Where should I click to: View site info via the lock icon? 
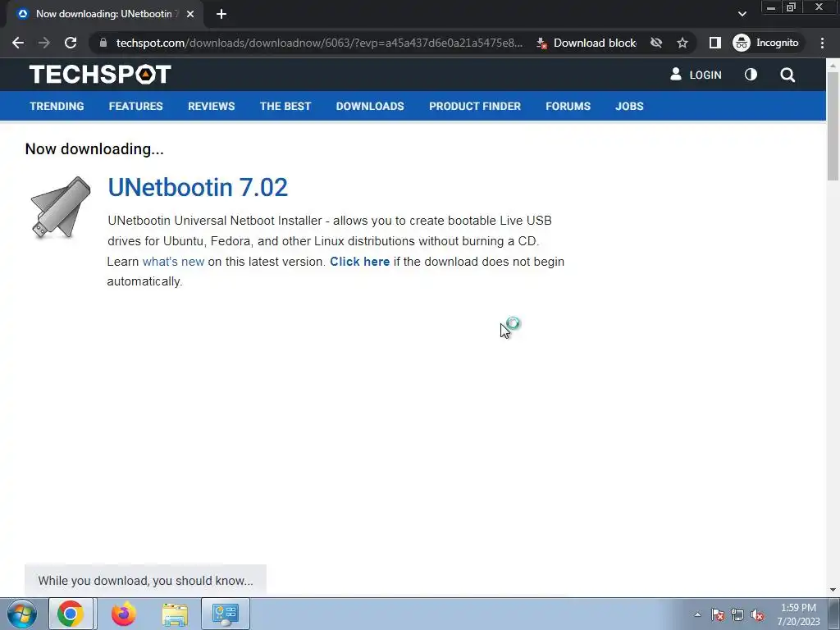[x=103, y=43]
